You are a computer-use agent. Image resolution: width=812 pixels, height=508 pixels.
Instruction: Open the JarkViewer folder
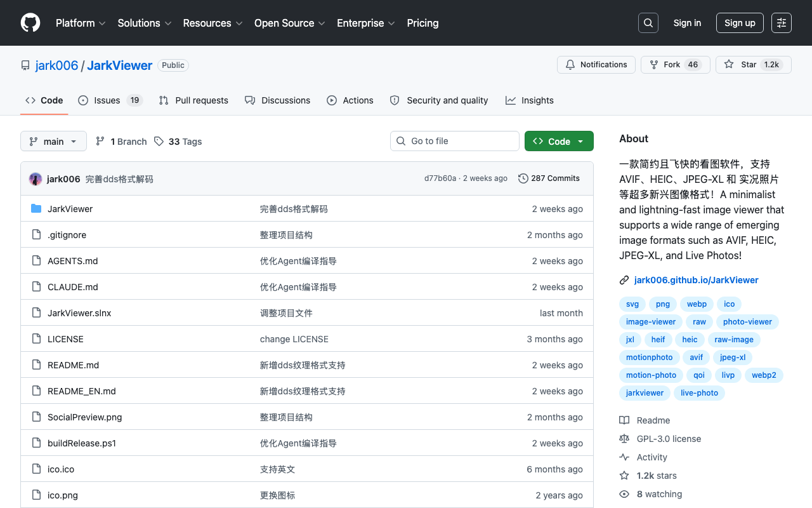[x=70, y=209]
